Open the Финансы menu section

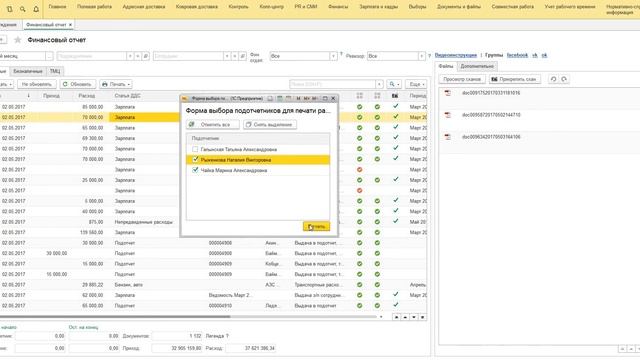[x=338, y=7]
